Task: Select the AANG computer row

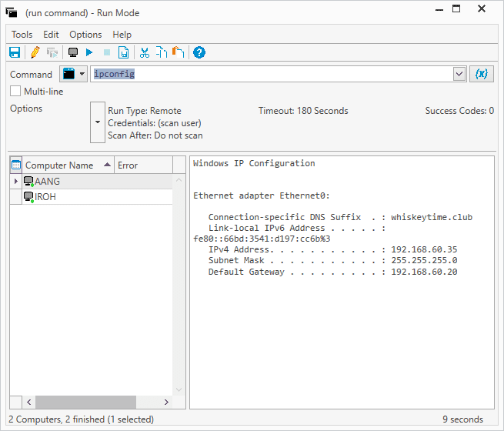Action: 98,182
